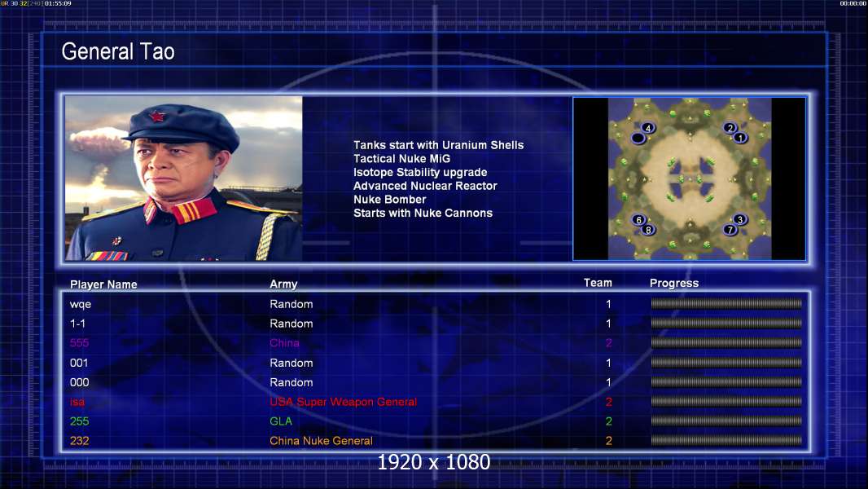Image resolution: width=868 pixels, height=489 pixels.
Task: Select start position marker 2 on minimap
Action: pyautogui.click(x=730, y=128)
